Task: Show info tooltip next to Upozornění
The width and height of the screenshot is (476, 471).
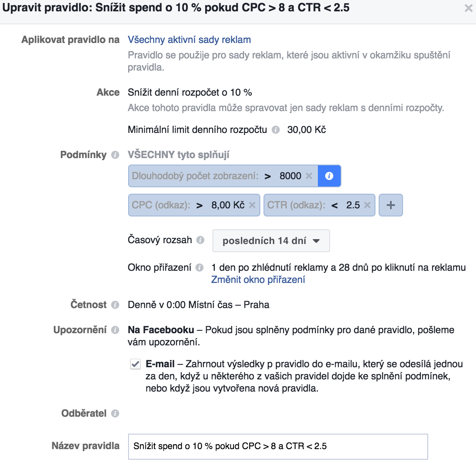Action: (x=115, y=330)
